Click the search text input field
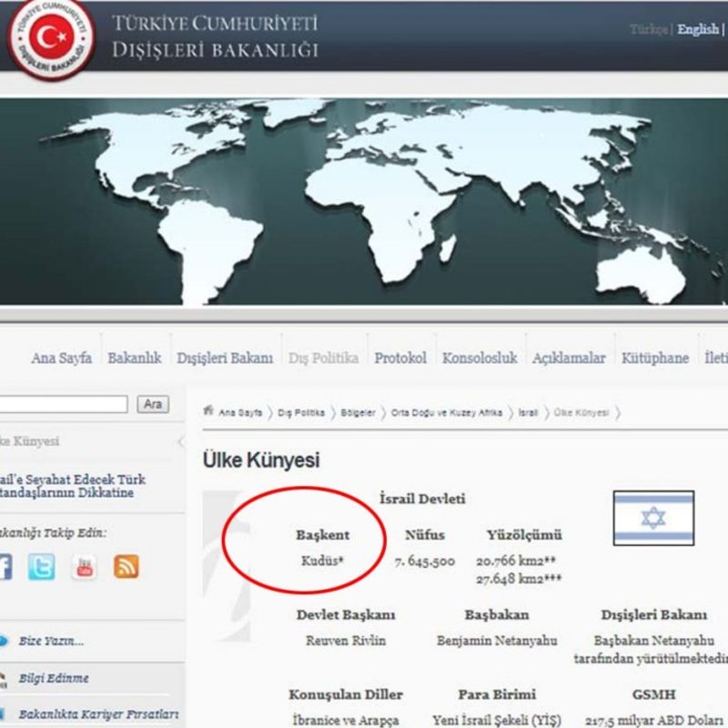 click(62, 404)
